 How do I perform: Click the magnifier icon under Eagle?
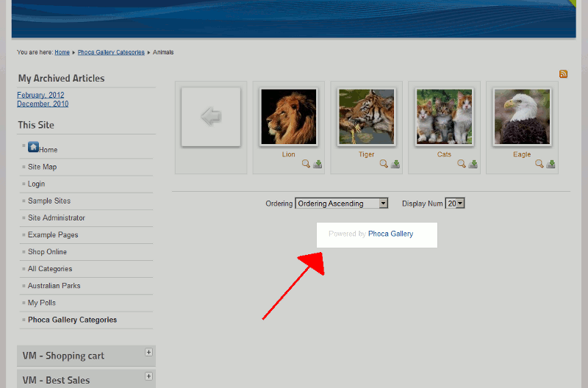539,164
